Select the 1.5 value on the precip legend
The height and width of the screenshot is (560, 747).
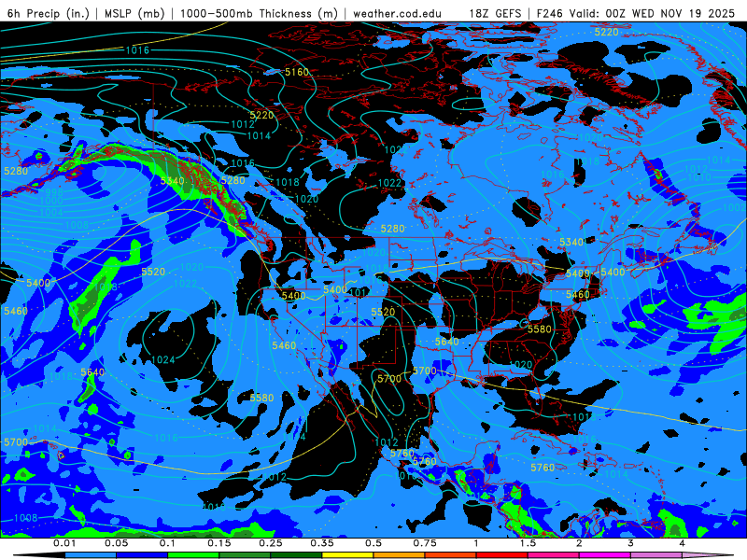528,543
